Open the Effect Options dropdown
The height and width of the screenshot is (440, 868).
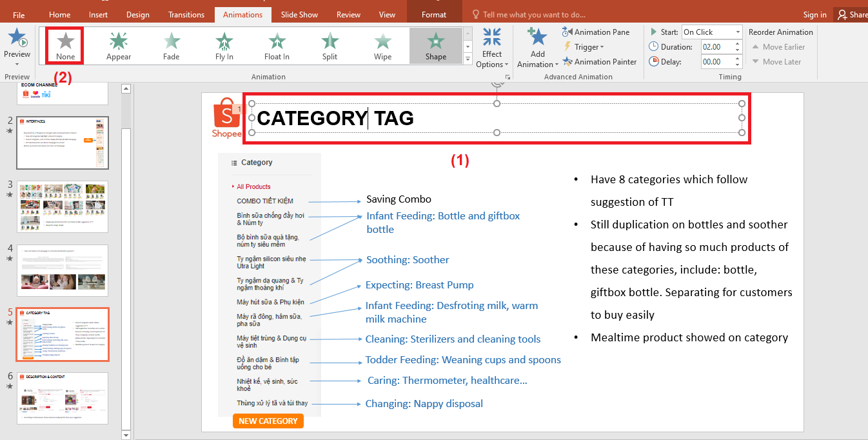(x=492, y=45)
